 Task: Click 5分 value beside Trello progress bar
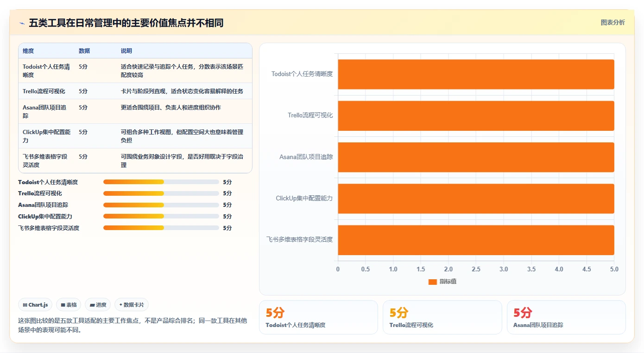point(227,193)
